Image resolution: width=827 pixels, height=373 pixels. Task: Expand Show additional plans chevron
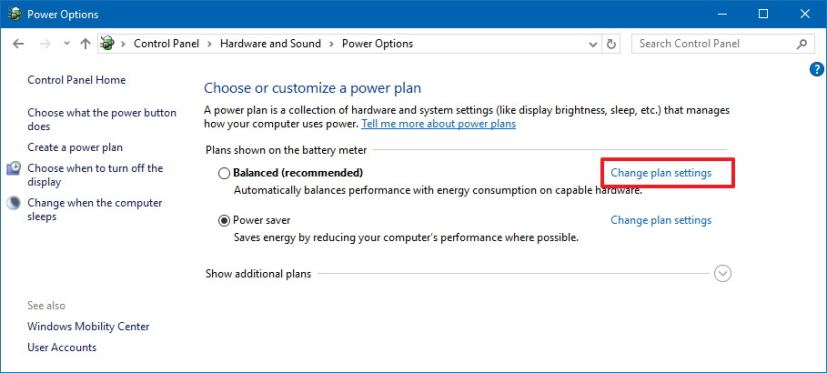pos(723,274)
